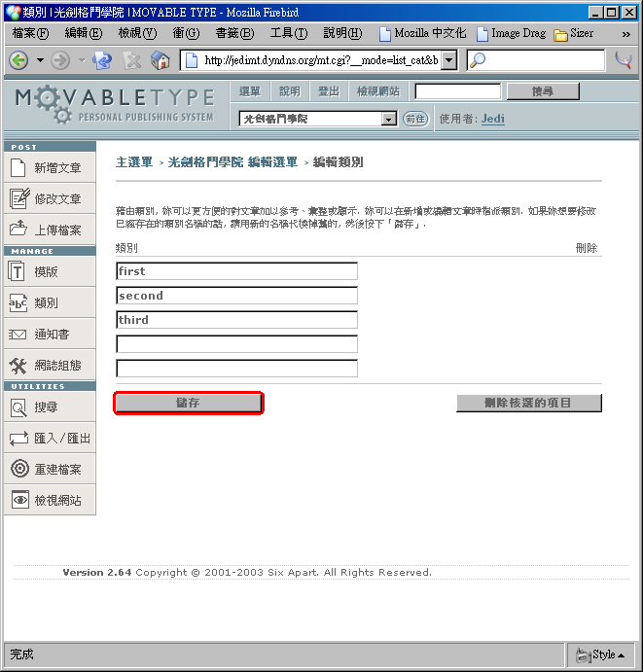Click the last empty category field
643x672 pixels.
(236, 369)
